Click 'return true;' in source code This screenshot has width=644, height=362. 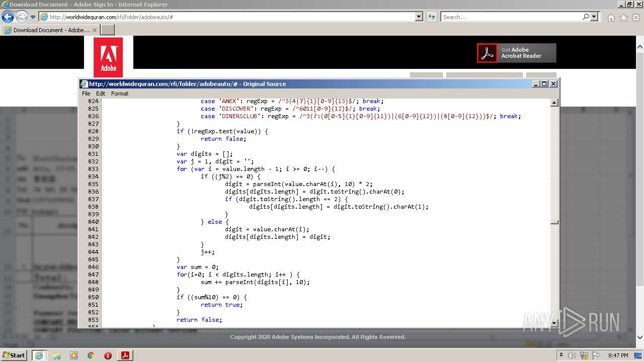(221, 305)
